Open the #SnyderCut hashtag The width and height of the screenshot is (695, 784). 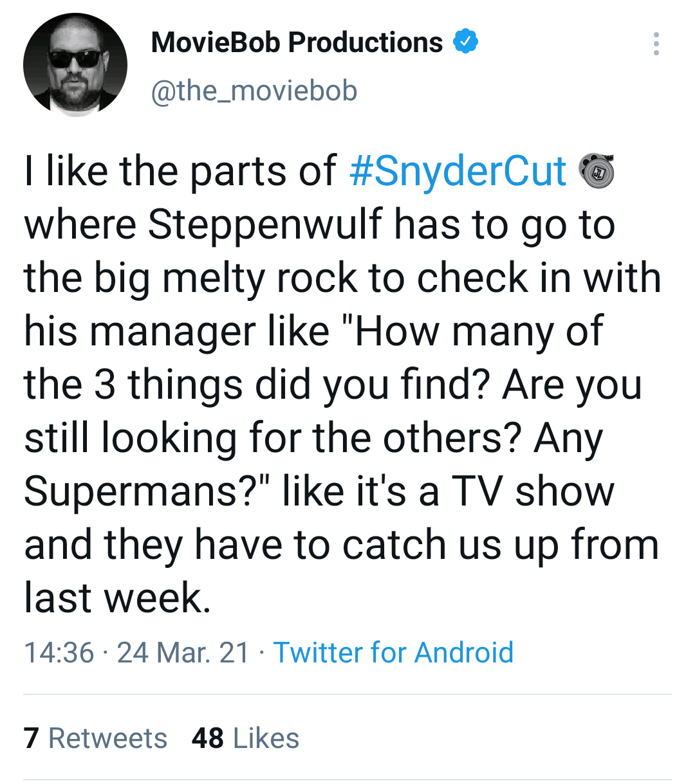(458, 171)
